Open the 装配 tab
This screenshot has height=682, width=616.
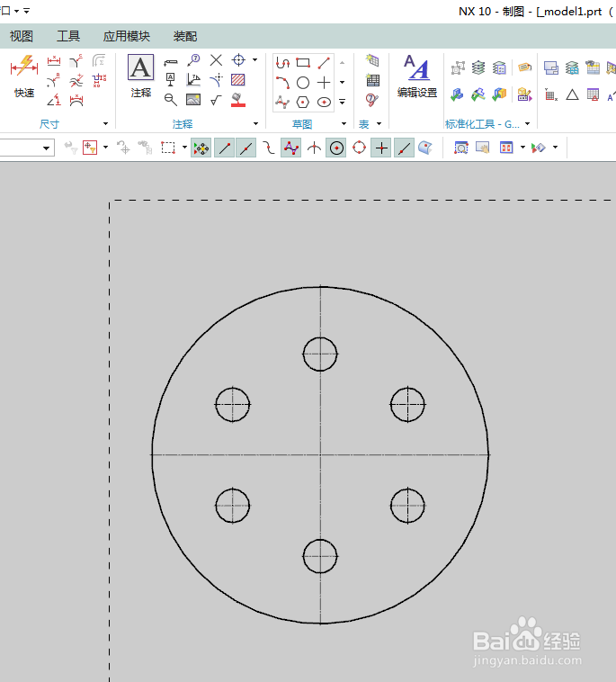[x=185, y=36]
